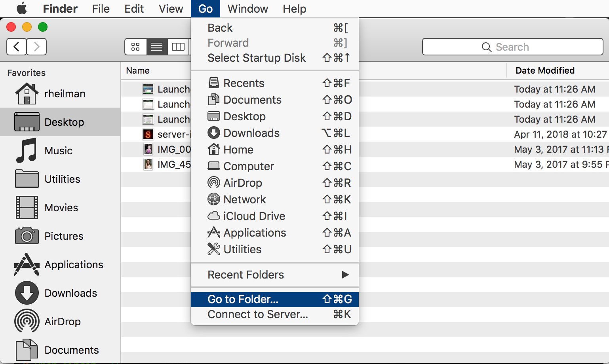Click the Documents icon in Go menu
This screenshot has height=364, width=609.
[214, 99]
